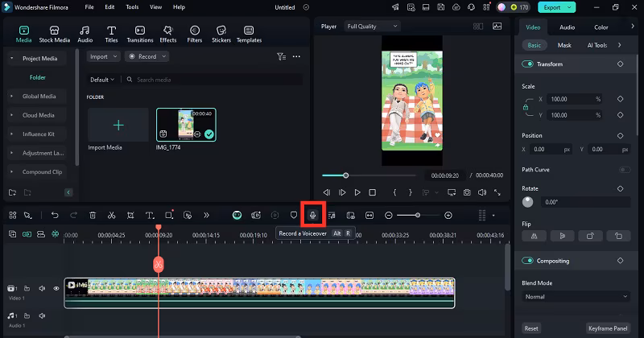Screen dimensions: 644x338
Task: Open the Stickers tab
Action: coord(221,34)
